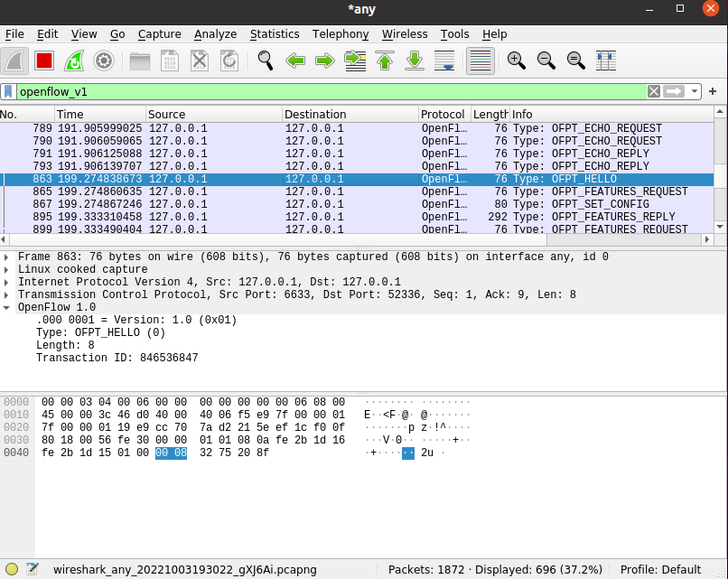Clear the openflow_v1 display filter

(654, 91)
